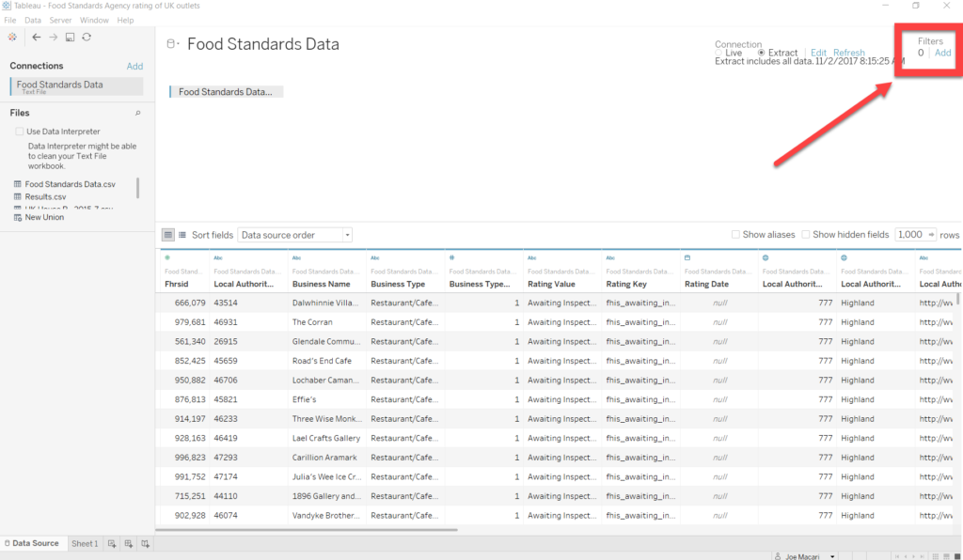Image resolution: width=963 pixels, height=560 pixels.
Task: Open the Joe Macari user dropdown
Action: click(x=832, y=556)
